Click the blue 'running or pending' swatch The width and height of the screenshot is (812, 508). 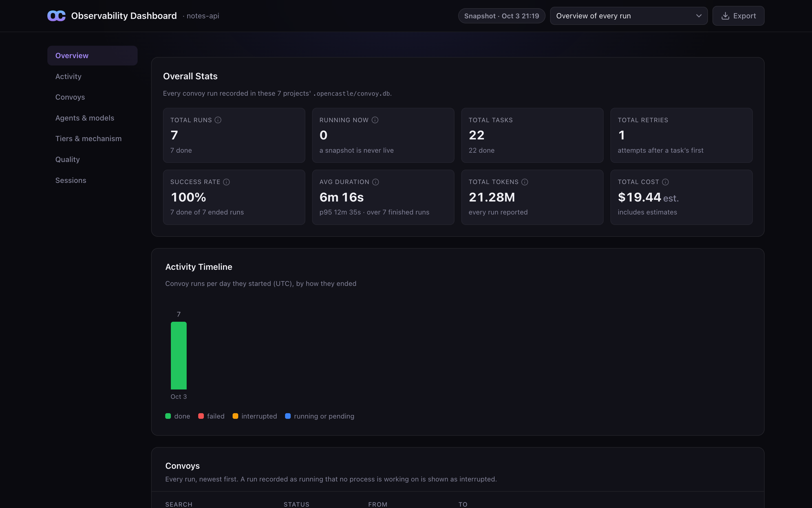(x=288, y=416)
